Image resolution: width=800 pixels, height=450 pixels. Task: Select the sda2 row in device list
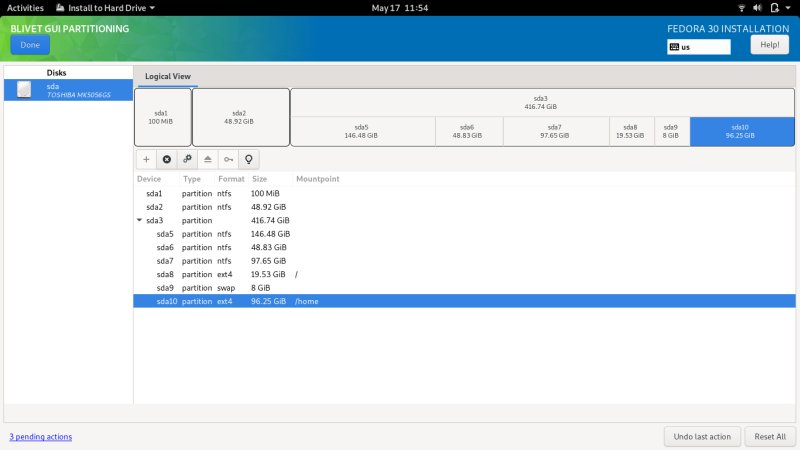coord(464,207)
